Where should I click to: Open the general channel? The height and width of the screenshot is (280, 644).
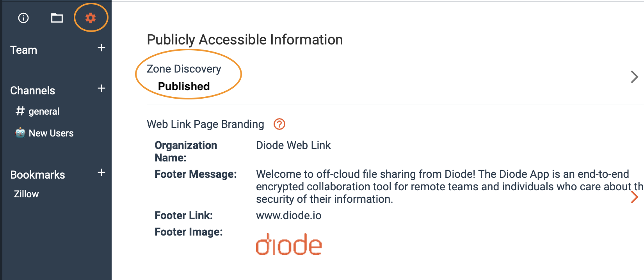pyautogui.click(x=44, y=112)
